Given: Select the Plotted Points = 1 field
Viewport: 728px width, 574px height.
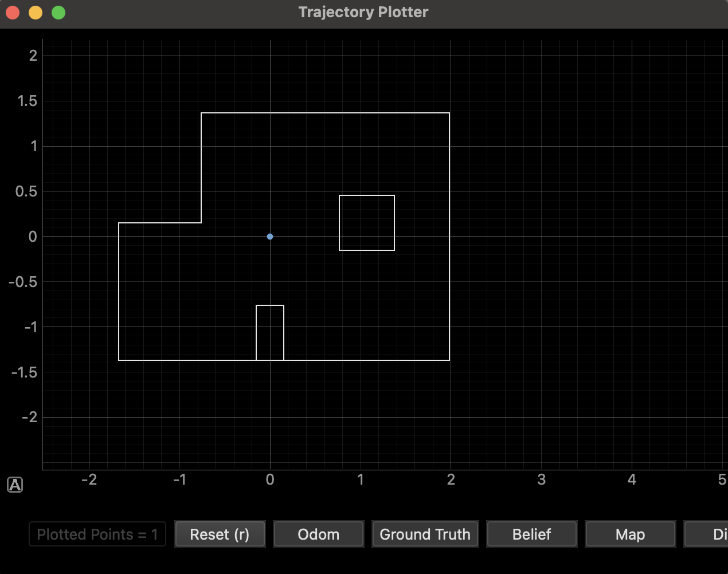Looking at the screenshot, I should 97,534.
